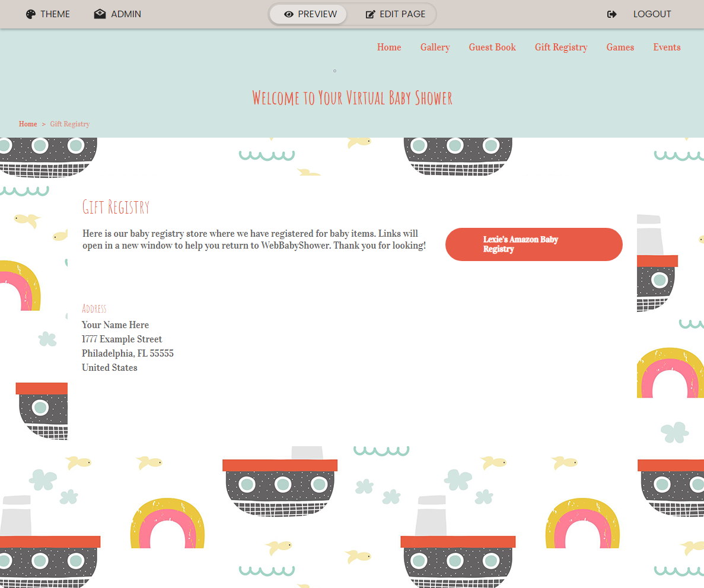Click the Home breadcrumb link
704x588 pixels.
[x=28, y=124]
